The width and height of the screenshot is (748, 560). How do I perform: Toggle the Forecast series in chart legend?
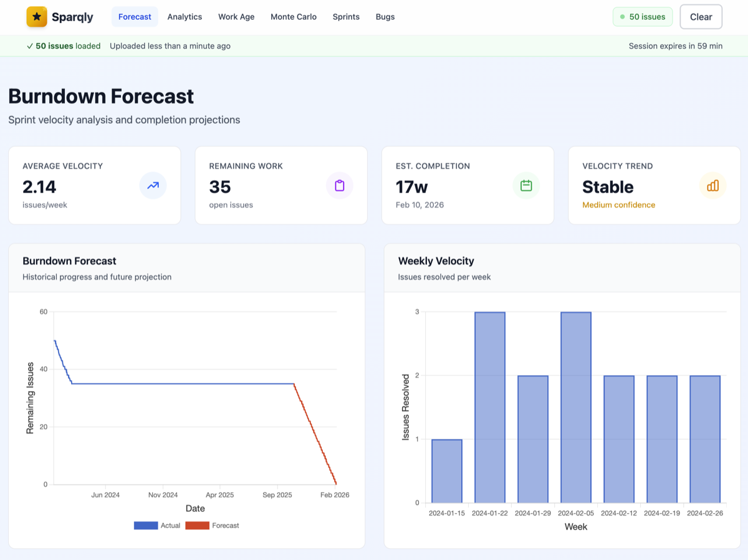coord(213,526)
